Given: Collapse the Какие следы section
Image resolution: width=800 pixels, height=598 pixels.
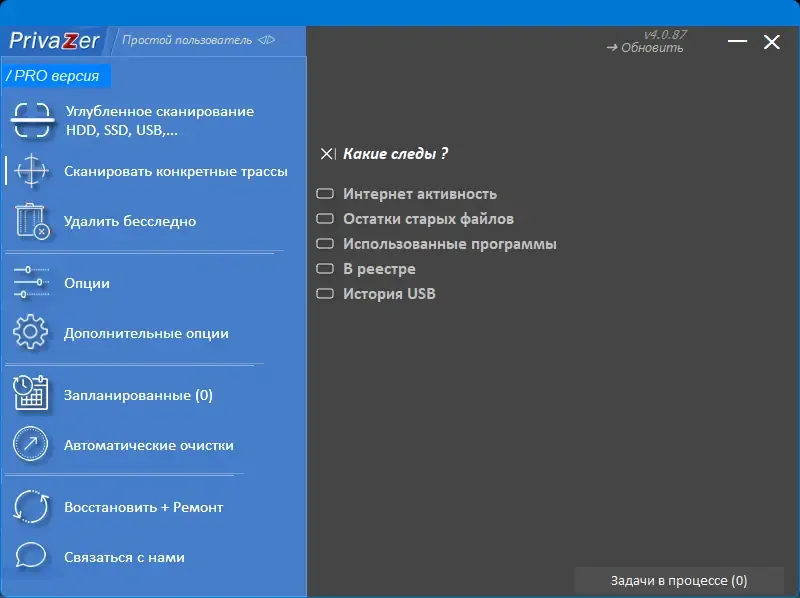Looking at the screenshot, I should tap(328, 154).
